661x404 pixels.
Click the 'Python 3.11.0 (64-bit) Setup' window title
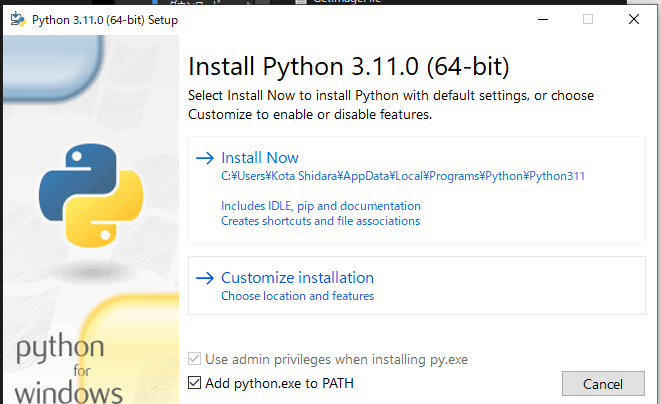click(105, 20)
